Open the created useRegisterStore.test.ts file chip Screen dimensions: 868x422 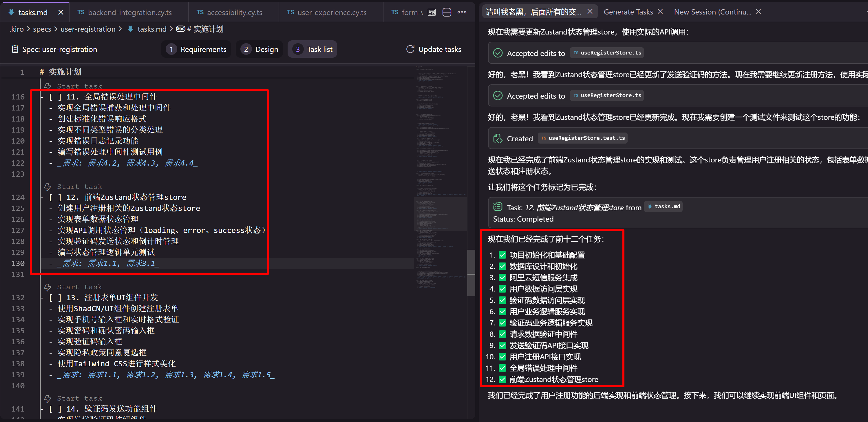[x=583, y=138]
